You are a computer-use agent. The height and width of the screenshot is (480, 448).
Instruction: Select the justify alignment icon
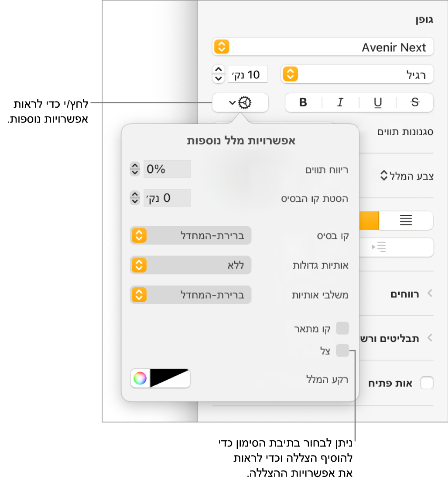(x=406, y=220)
